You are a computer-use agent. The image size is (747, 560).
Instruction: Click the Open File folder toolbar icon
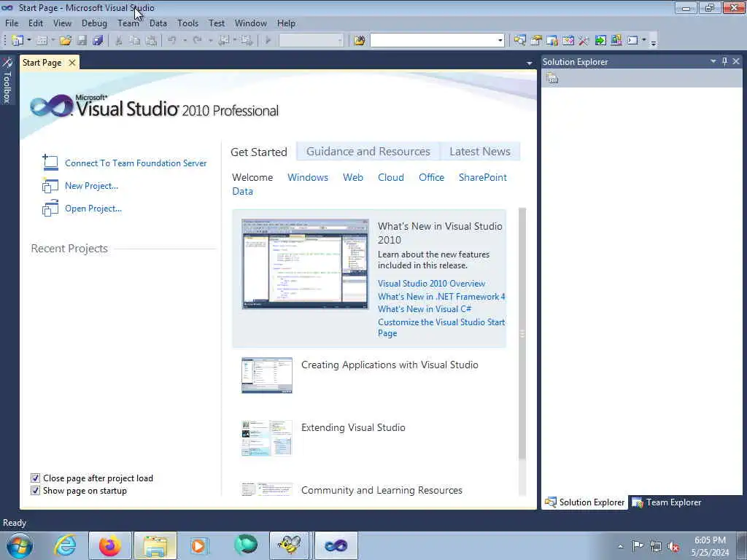tap(65, 41)
